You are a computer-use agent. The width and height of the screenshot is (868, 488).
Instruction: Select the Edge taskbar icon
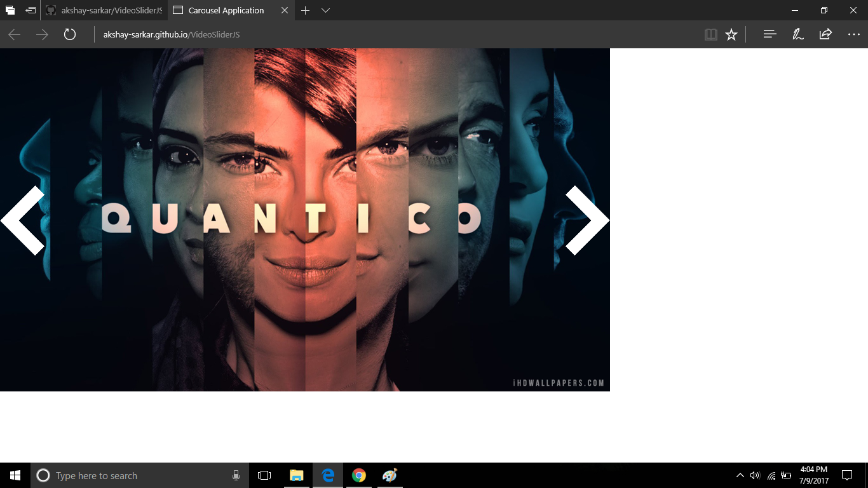click(x=328, y=475)
